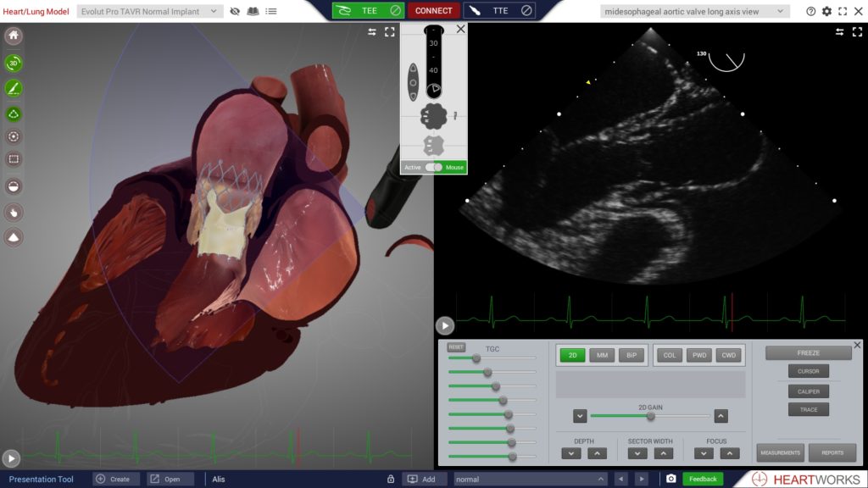Click the ultrasound sector beam icon
The height and width of the screenshot is (488, 868).
tap(14, 237)
